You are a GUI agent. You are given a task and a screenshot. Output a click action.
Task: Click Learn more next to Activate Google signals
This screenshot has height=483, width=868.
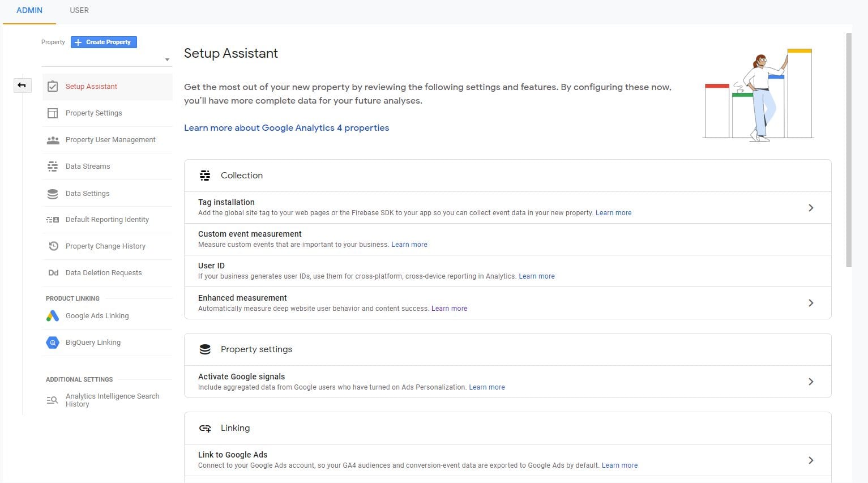click(x=486, y=387)
